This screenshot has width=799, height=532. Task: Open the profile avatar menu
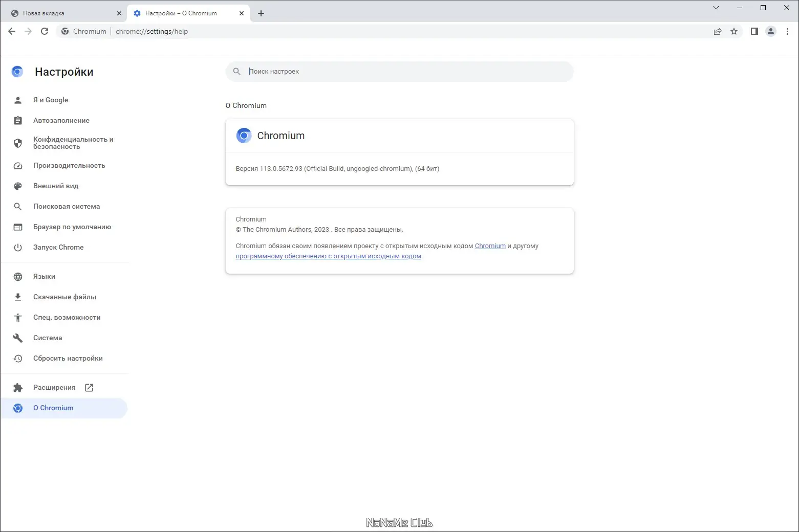771,31
